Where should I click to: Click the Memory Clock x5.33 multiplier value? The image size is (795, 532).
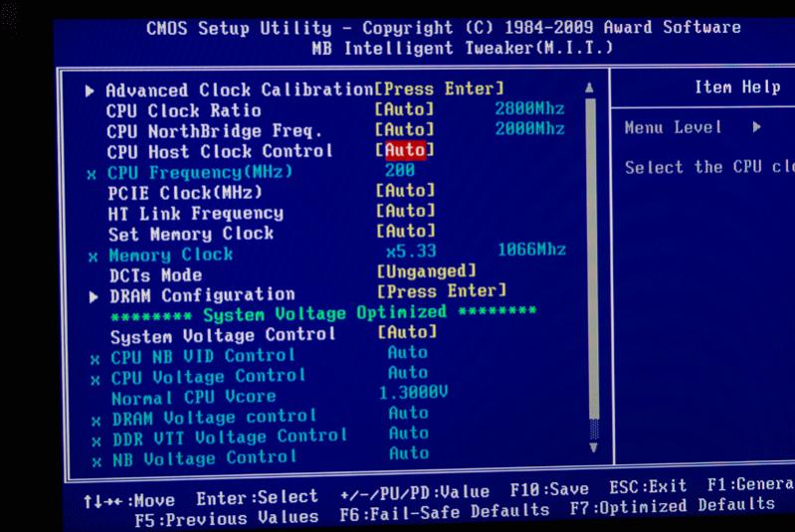tap(411, 251)
